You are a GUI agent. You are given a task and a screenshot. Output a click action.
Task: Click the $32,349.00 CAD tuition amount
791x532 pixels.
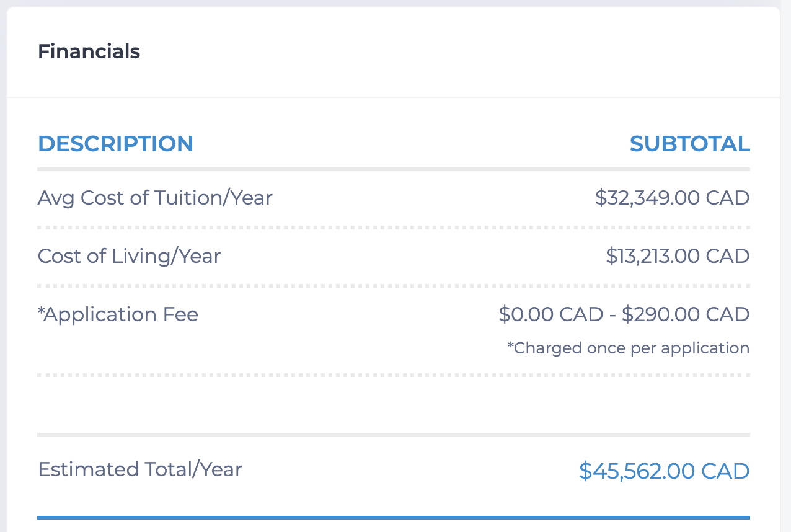tap(673, 198)
